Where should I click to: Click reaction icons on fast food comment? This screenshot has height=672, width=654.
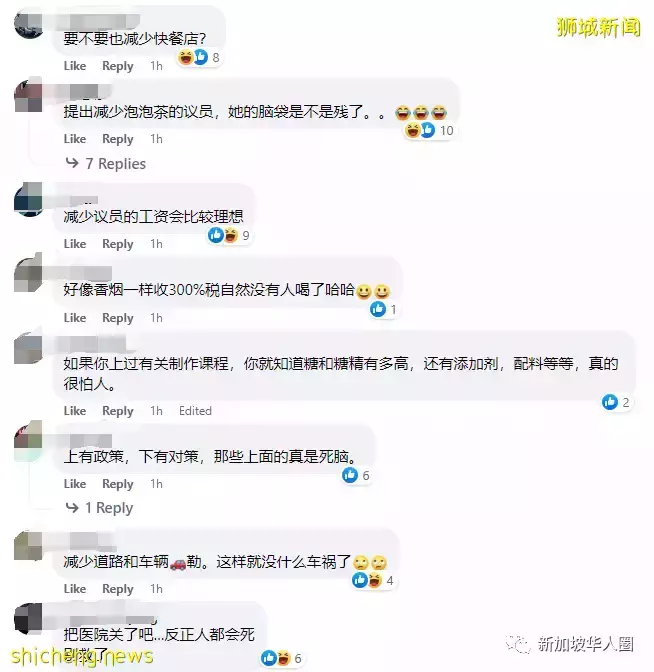(x=198, y=57)
